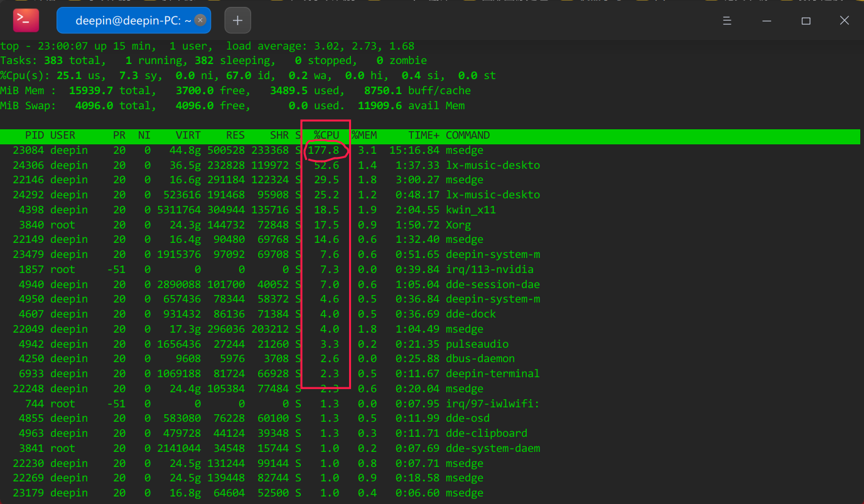The image size is (864, 504).
Task: Click the 15:16.84 TIME+ value
Action: pyautogui.click(x=414, y=151)
